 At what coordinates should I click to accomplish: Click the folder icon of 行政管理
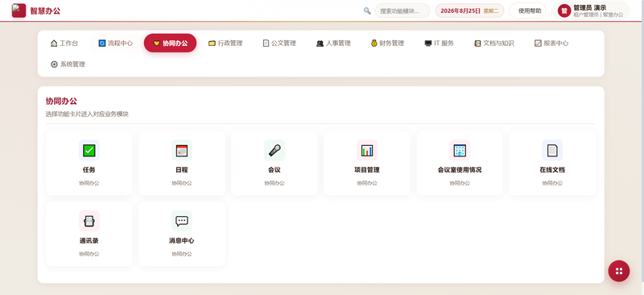pos(212,44)
